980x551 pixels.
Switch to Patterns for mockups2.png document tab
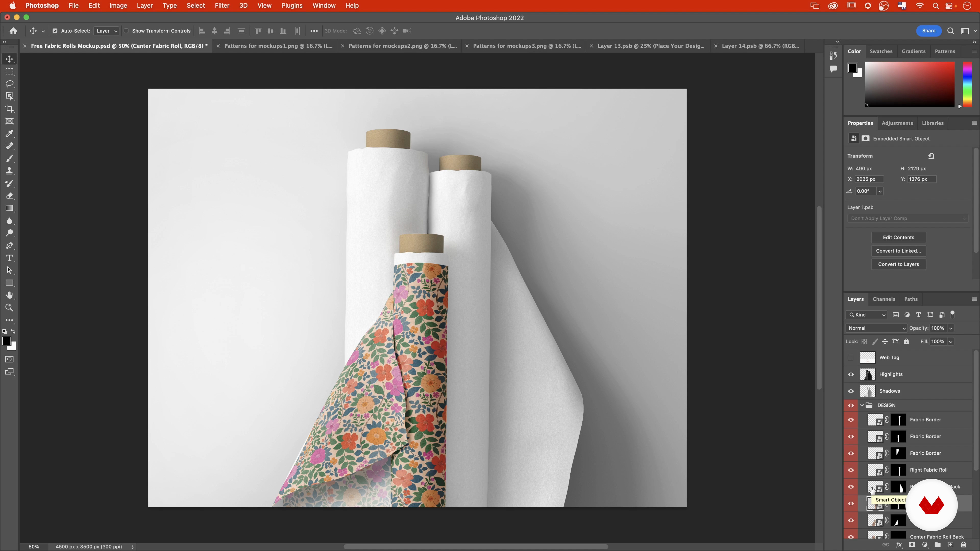pyautogui.click(x=402, y=46)
